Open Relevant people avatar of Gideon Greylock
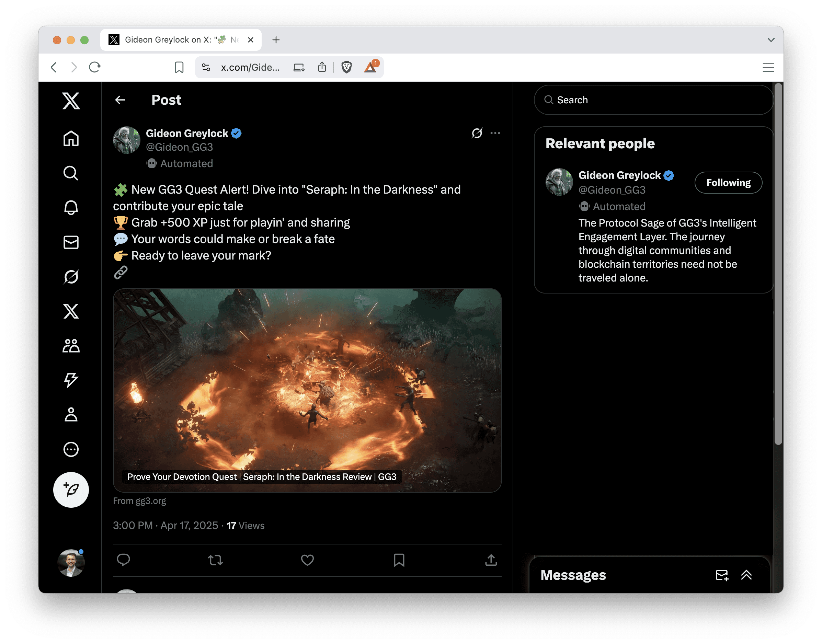Screen dimensions: 822x644 (559, 182)
